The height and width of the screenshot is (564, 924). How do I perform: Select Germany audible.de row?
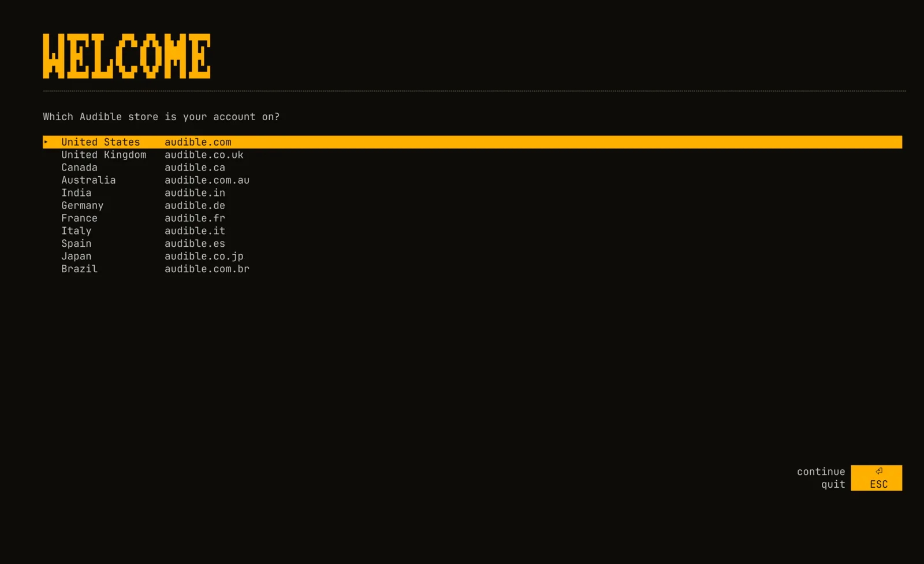click(472, 206)
